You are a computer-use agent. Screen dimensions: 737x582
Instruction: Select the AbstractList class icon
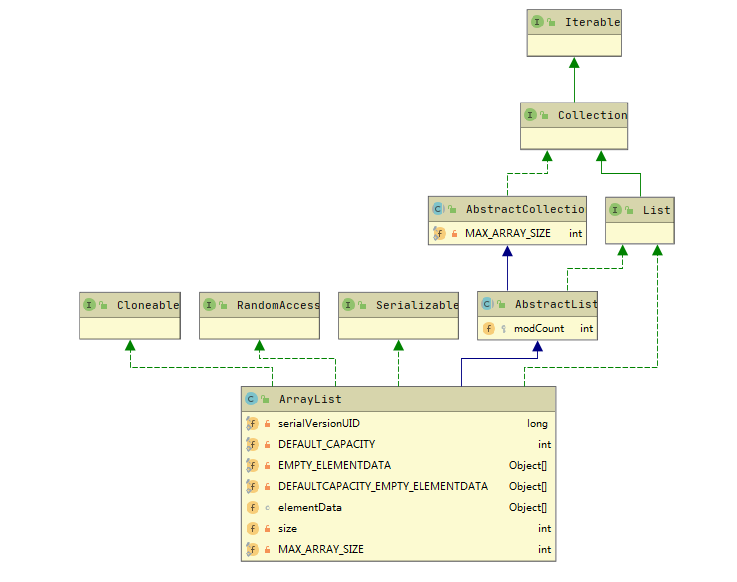click(x=487, y=304)
